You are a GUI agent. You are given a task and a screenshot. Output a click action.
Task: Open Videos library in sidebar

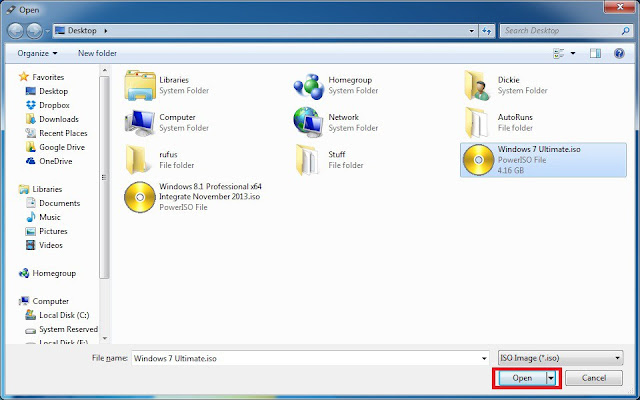[x=44, y=245]
